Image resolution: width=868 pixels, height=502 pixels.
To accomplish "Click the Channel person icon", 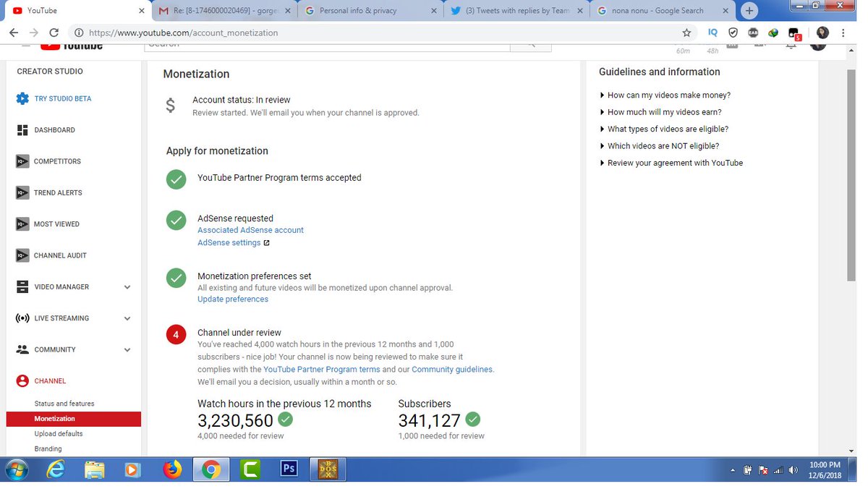I will (x=22, y=381).
